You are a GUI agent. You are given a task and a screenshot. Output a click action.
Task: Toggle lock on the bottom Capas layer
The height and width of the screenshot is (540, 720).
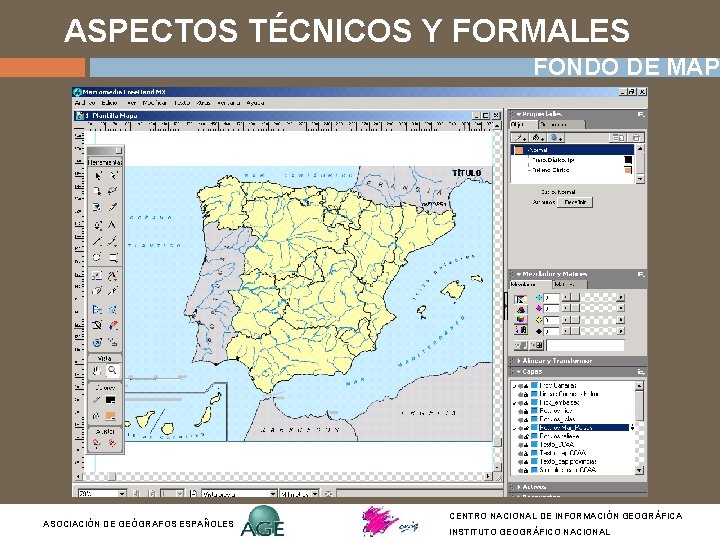pos(526,470)
